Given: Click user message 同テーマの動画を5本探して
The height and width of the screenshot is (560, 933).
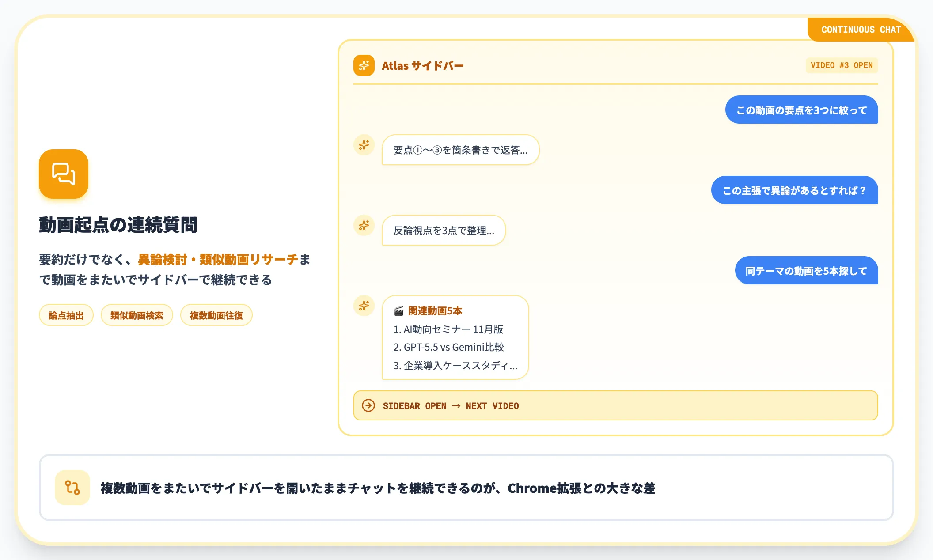Looking at the screenshot, I should point(807,271).
